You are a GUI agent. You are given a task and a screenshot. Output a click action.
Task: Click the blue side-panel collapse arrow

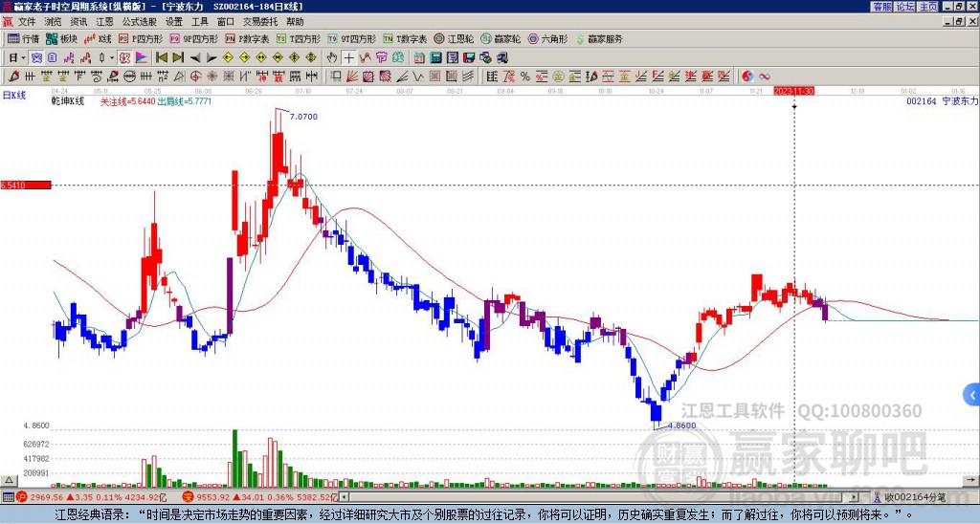972,395
